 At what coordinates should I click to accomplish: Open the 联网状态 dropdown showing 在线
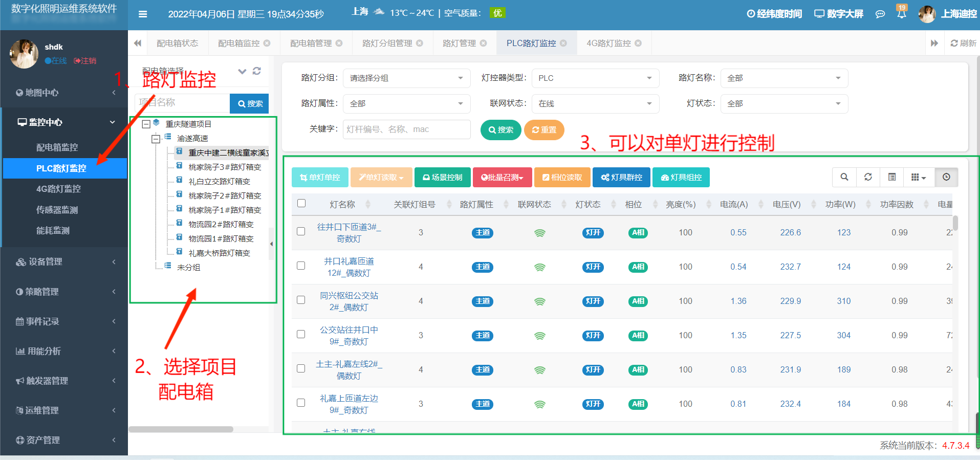(595, 104)
